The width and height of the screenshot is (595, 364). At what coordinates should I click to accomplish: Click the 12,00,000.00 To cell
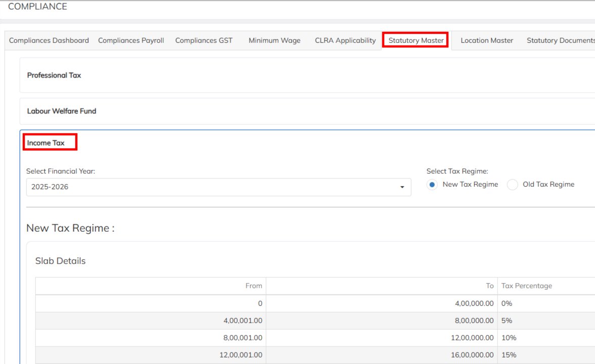click(382, 338)
